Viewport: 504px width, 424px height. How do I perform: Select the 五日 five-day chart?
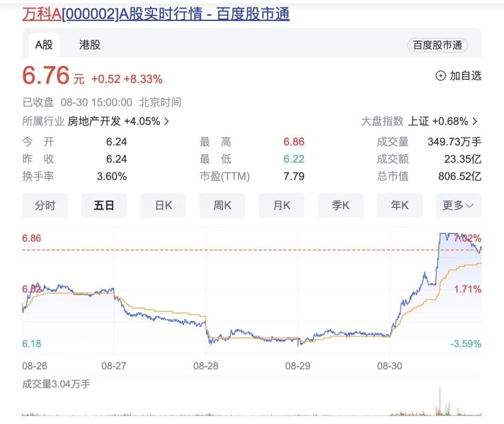pos(104,205)
